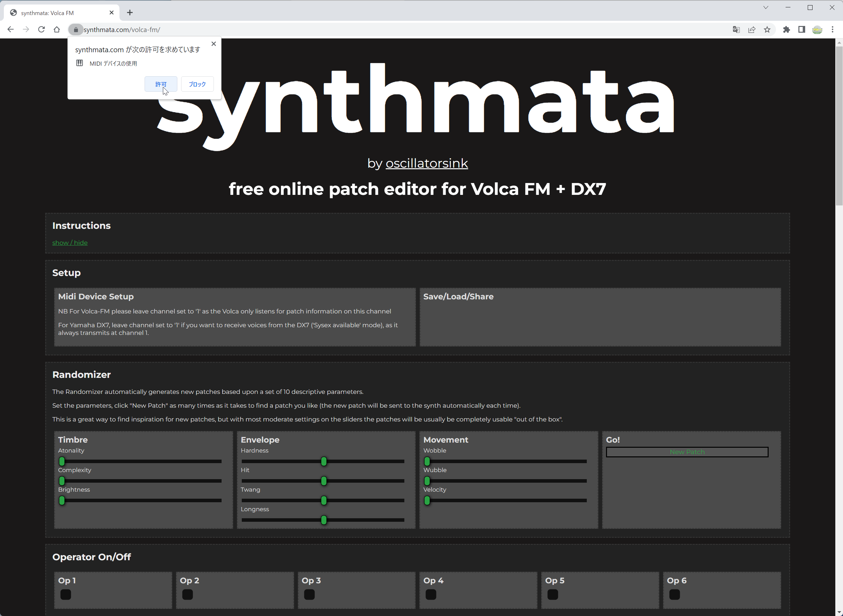Toggle Op 6 operator checkbox
The width and height of the screenshot is (843, 616).
point(674,595)
